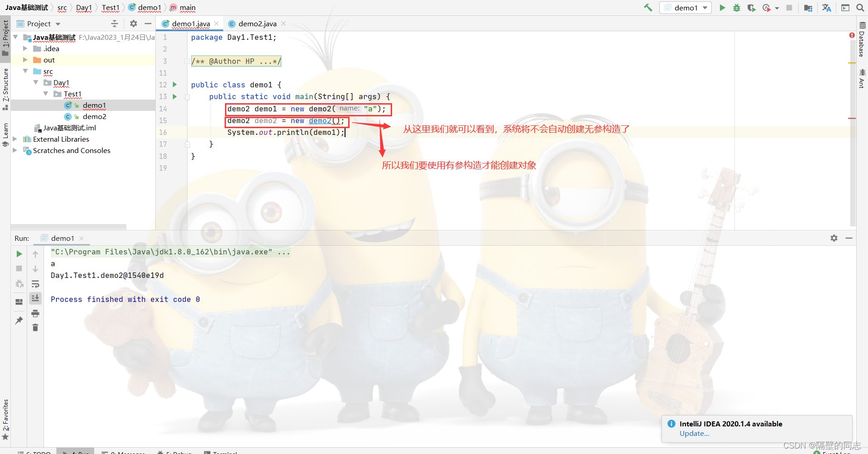The height and width of the screenshot is (454, 868).
Task: Open the profiler options dropdown arrow
Action: coord(777,8)
